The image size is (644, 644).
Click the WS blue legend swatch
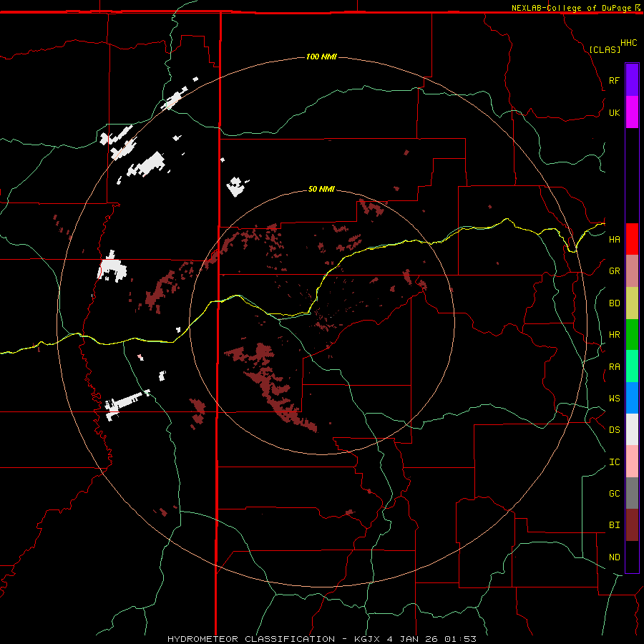[x=632, y=398]
